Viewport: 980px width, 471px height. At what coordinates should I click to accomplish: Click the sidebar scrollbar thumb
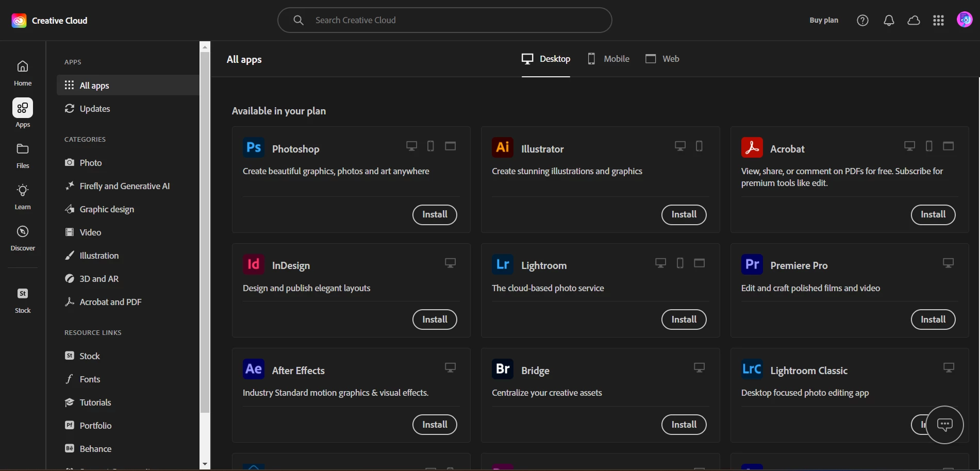point(205,232)
